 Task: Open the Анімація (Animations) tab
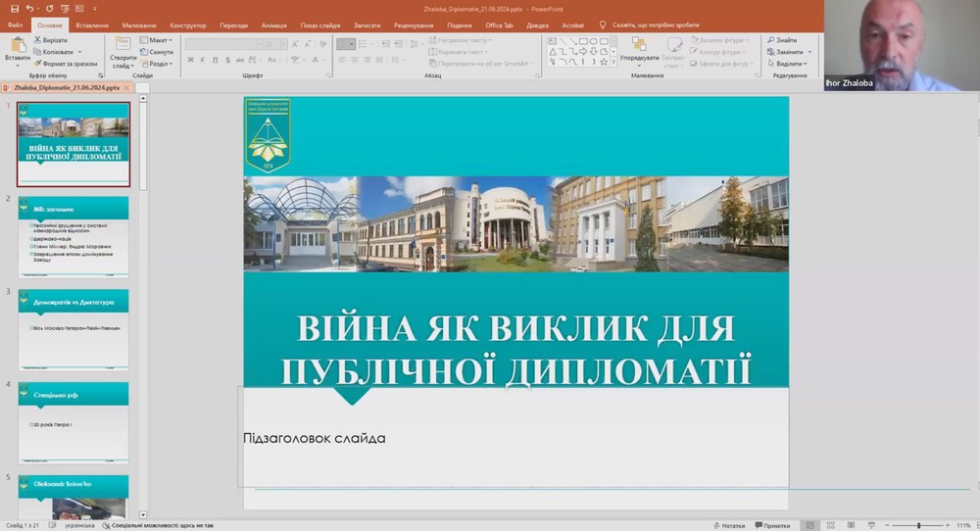click(x=273, y=25)
